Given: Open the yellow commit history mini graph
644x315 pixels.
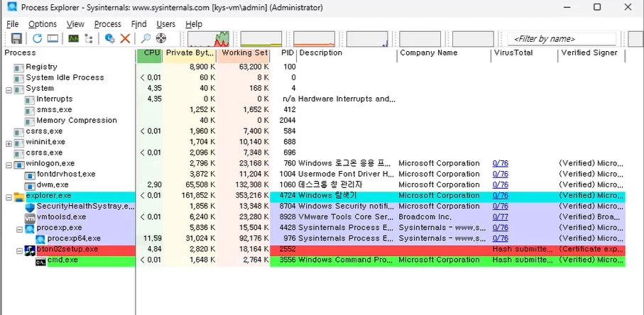Looking at the screenshot, I should click(261, 39).
